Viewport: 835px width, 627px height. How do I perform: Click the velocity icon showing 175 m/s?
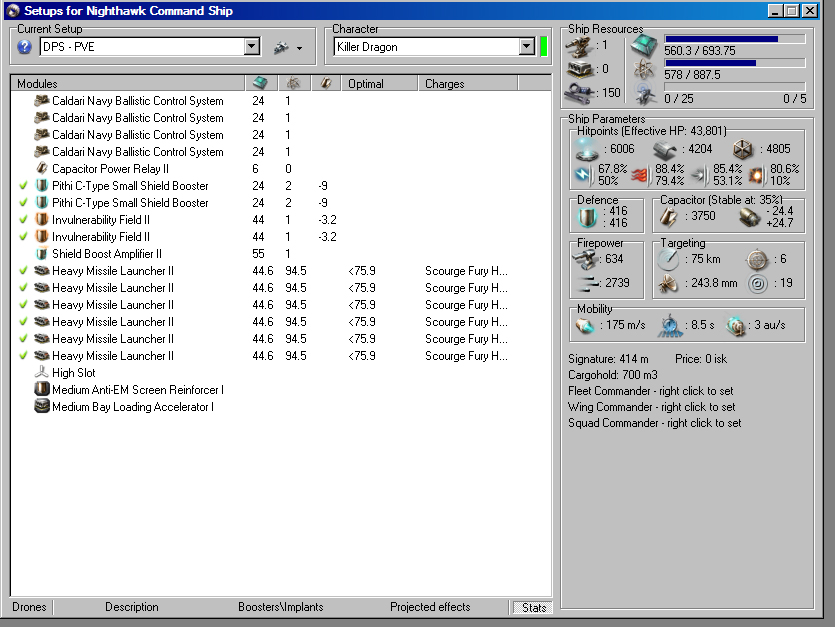click(585, 325)
